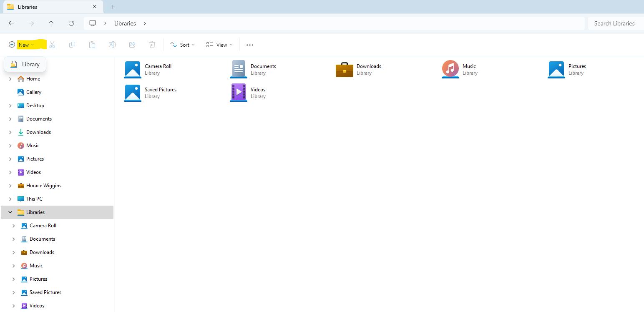644x312 pixels.
Task: Select the Libraries tab title
Action: (28, 7)
